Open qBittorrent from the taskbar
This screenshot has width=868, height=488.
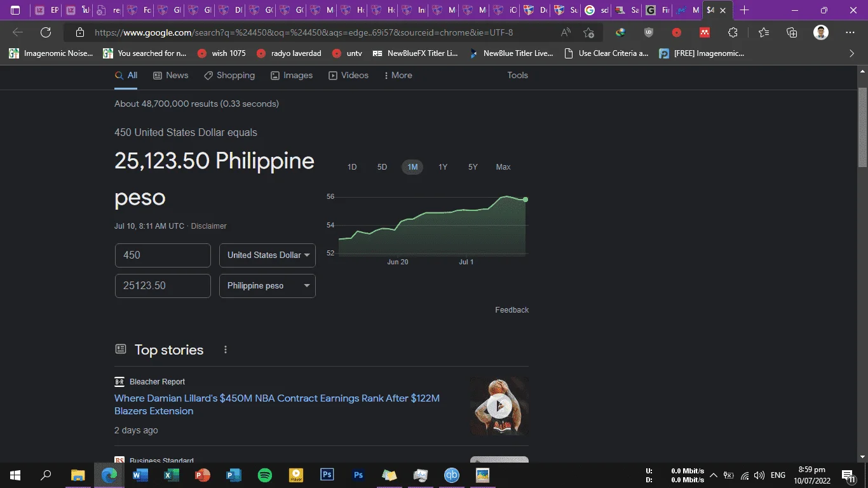[x=452, y=475]
